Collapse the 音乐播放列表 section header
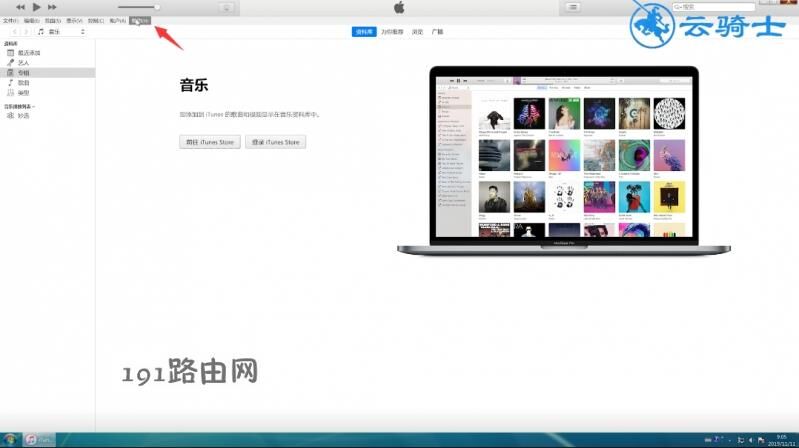Screen dimensions: 799x448 point(19,107)
